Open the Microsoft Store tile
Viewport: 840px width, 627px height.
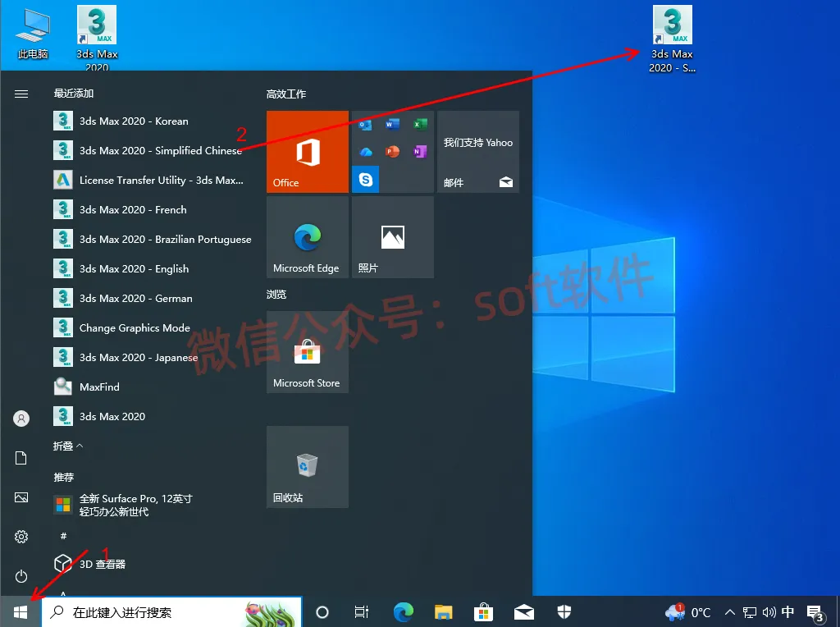coord(308,352)
